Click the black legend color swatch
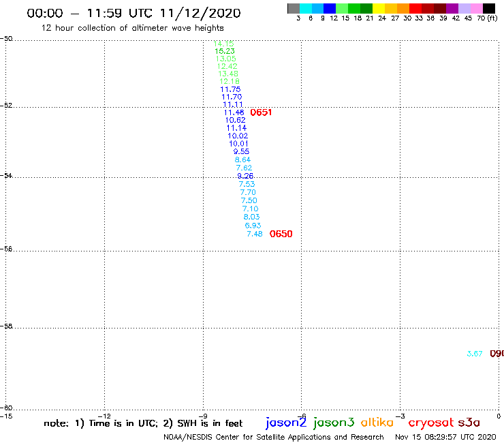 tap(488, 8)
